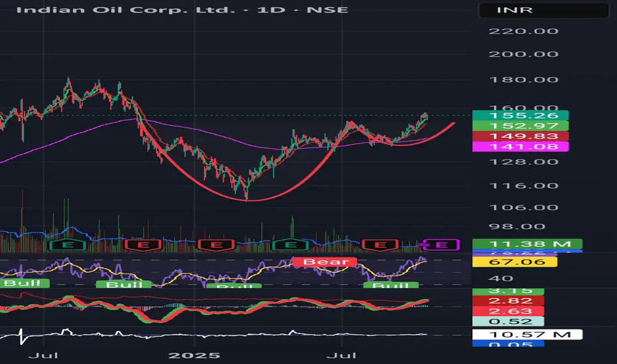Screen dimensions: 617x364
Task: Open the earliest green earnings E marker
Action: [68, 245]
